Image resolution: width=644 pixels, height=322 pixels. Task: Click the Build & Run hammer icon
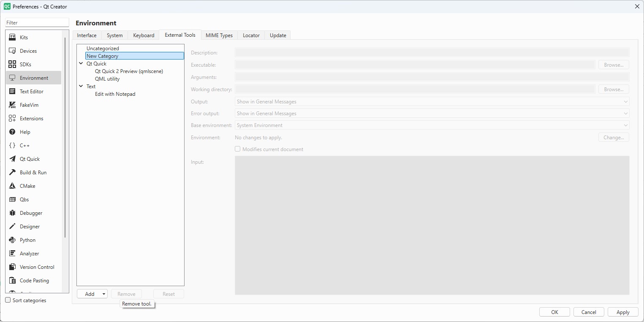[12, 173]
